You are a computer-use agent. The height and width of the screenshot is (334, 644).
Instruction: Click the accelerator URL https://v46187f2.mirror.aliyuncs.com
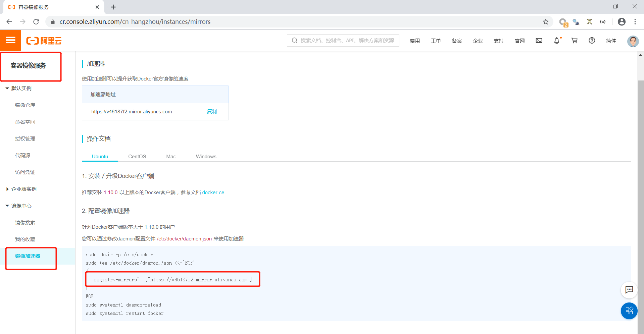click(x=132, y=112)
